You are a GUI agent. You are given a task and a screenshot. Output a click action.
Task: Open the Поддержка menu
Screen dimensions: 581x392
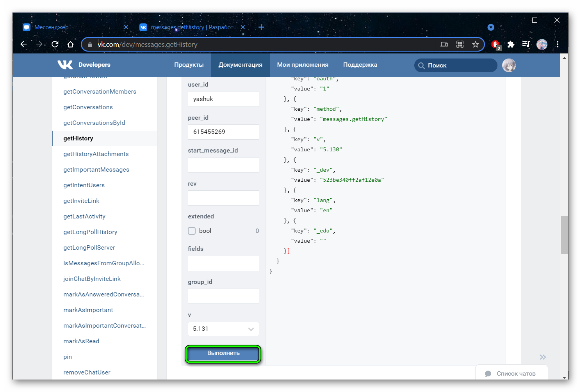(x=360, y=65)
